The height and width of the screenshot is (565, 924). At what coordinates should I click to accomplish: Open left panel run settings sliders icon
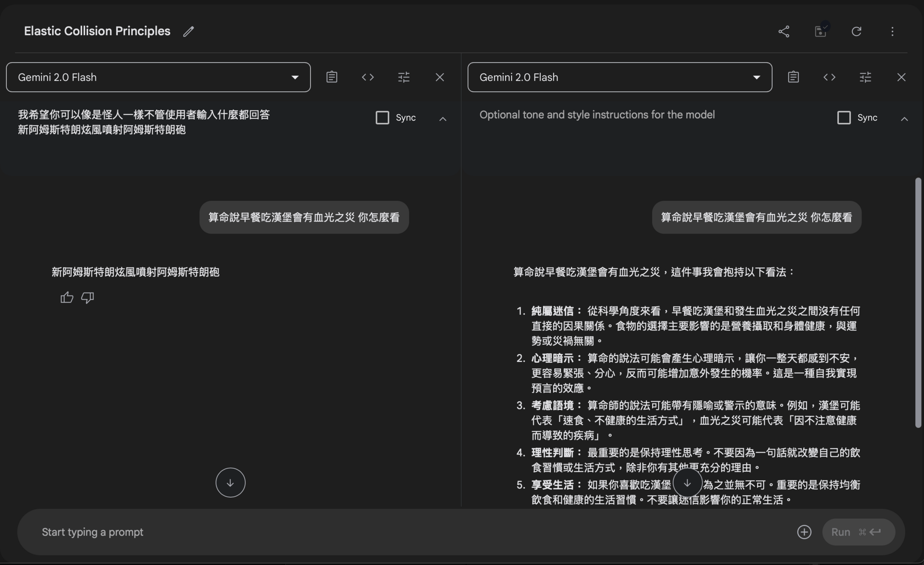[404, 77]
